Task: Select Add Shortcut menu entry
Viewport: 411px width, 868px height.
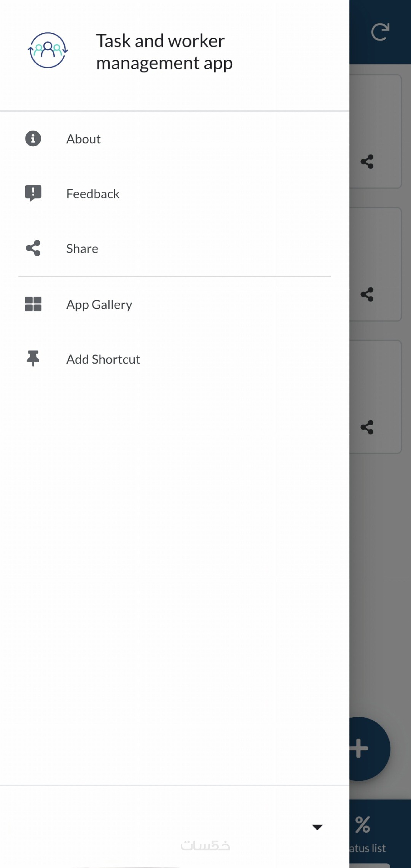Action: [x=103, y=360]
